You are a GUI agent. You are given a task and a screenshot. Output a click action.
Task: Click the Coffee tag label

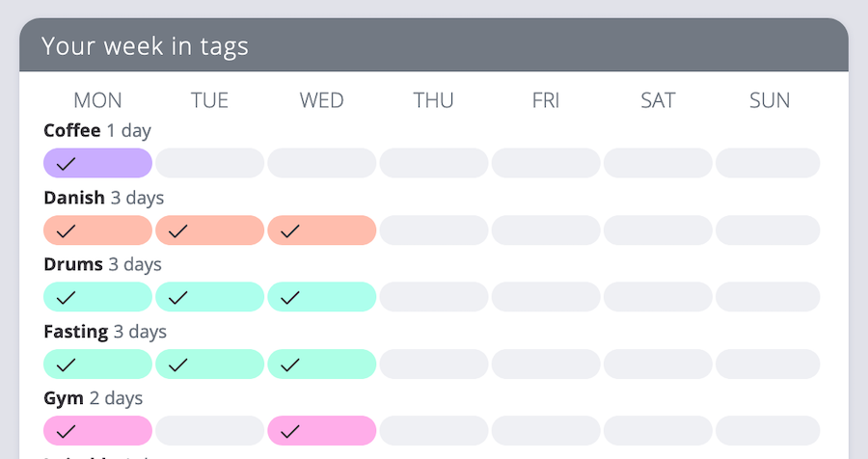(72, 131)
